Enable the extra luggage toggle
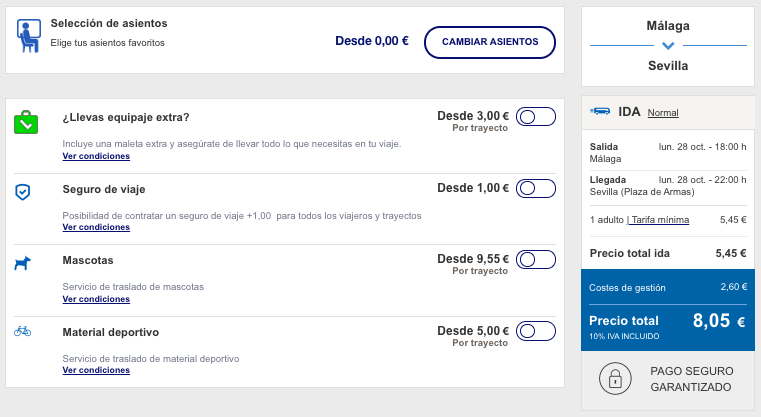Screen dimensions: 761x417 click(x=536, y=117)
